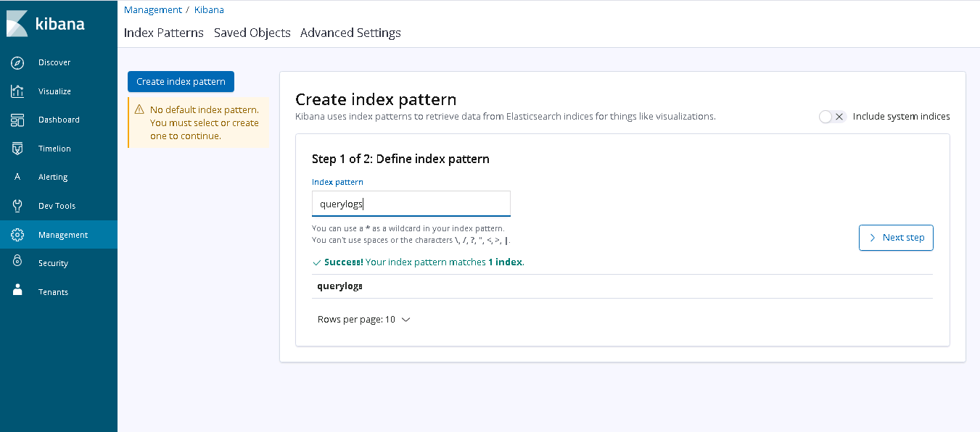The height and width of the screenshot is (432, 980).
Task: Select Alerting label in the sidebar
Action: click(53, 177)
